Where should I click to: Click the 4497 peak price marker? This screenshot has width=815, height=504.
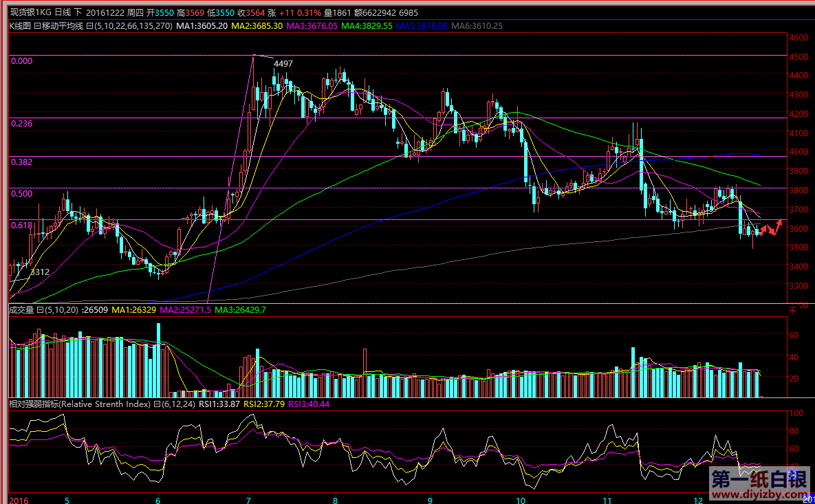283,64
